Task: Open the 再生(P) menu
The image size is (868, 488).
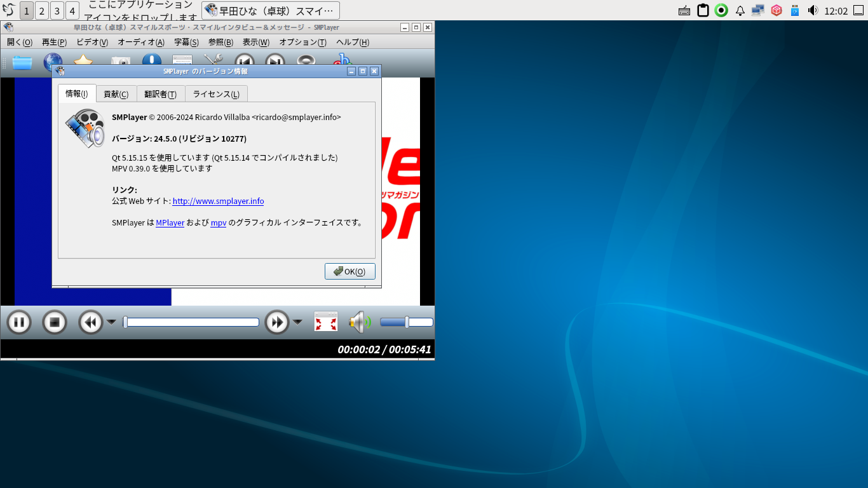Action: 54,42
